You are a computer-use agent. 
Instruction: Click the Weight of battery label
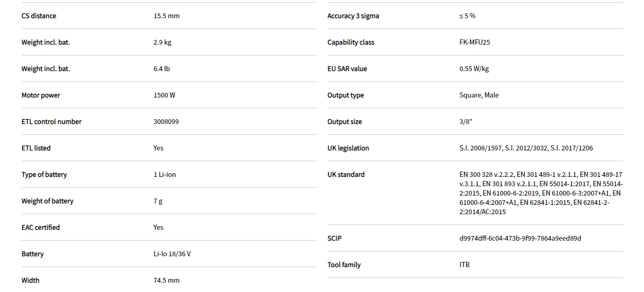pos(47,201)
